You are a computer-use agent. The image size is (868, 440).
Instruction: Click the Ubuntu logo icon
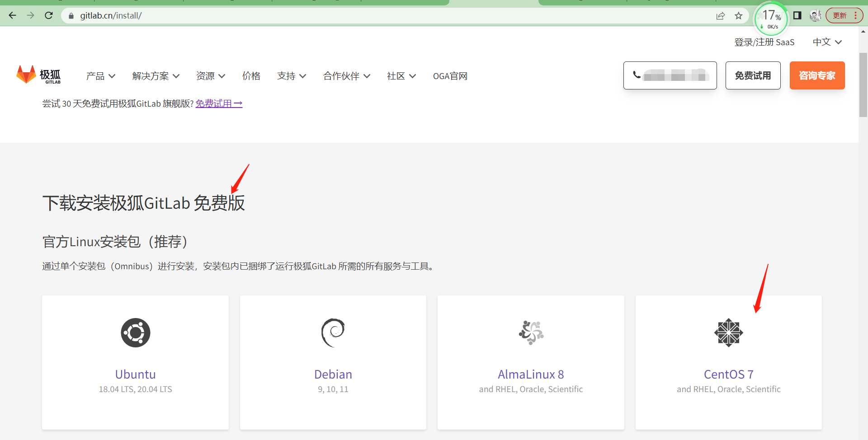[x=136, y=333]
